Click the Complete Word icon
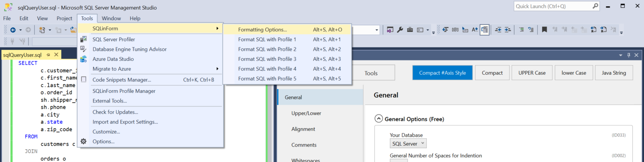The image size is (644, 162). click(x=475, y=30)
